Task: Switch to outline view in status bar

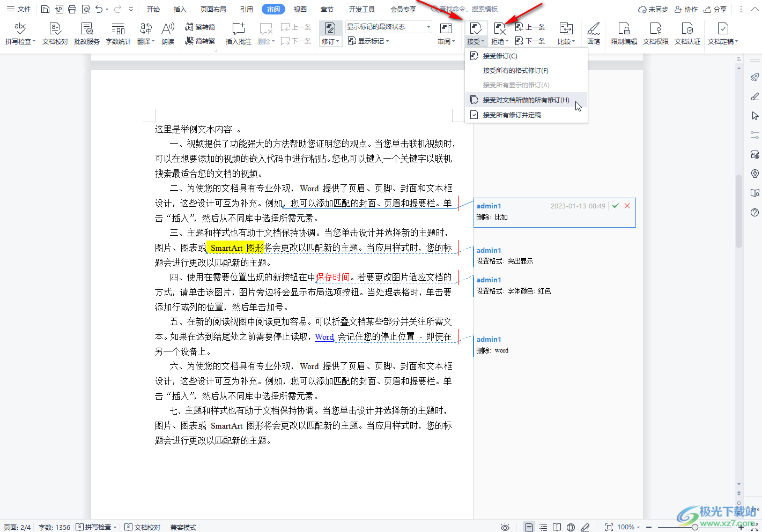Action: (543, 527)
